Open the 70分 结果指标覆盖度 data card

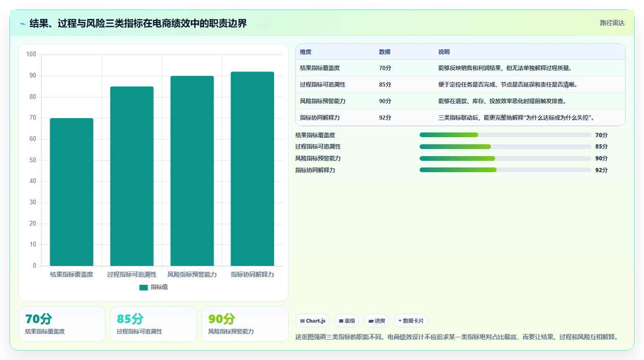(x=62, y=324)
